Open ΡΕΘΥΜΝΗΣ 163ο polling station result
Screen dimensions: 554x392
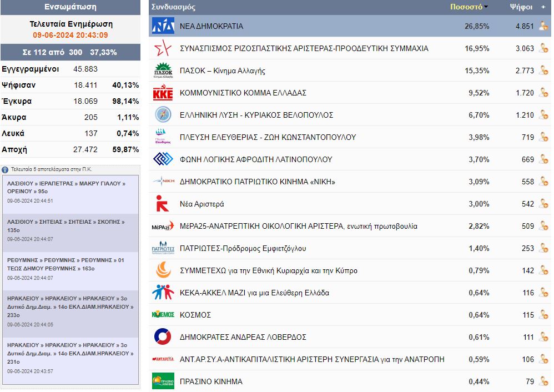66,264
